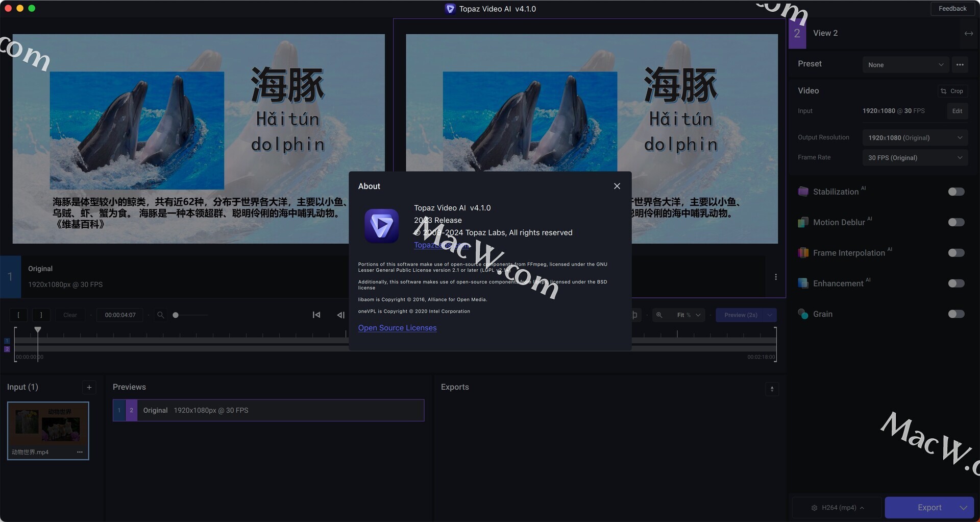Turn on Frame Interpolation switch
The image size is (980, 522).
[956, 253]
